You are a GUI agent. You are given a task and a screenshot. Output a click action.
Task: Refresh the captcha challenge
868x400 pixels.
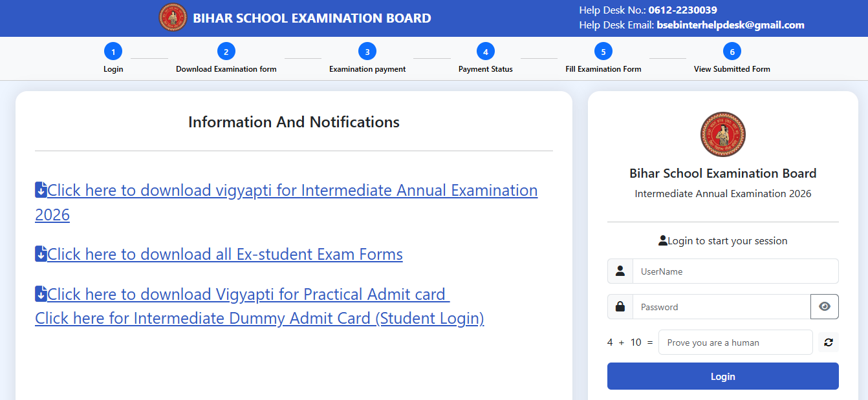coord(828,342)
